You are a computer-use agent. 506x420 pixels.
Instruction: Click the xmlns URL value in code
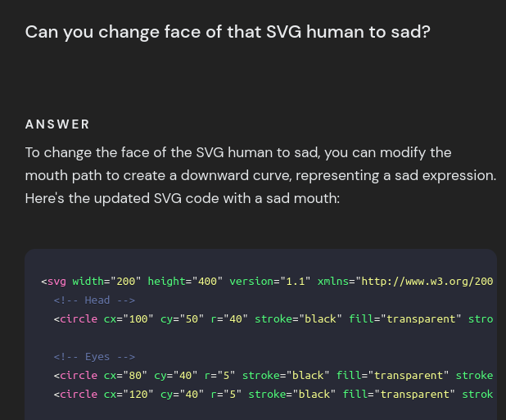[x=427, y=282]
